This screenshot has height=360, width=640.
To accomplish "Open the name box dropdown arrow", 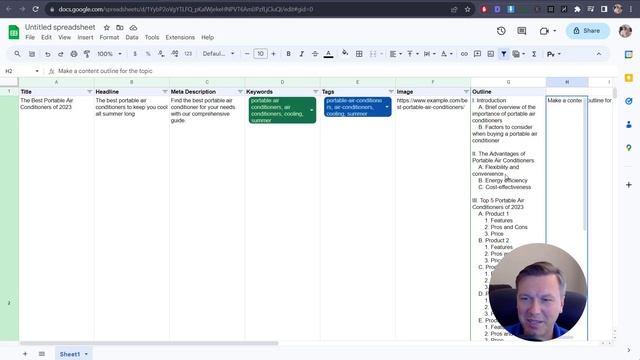I will click(x=37, y=71).
